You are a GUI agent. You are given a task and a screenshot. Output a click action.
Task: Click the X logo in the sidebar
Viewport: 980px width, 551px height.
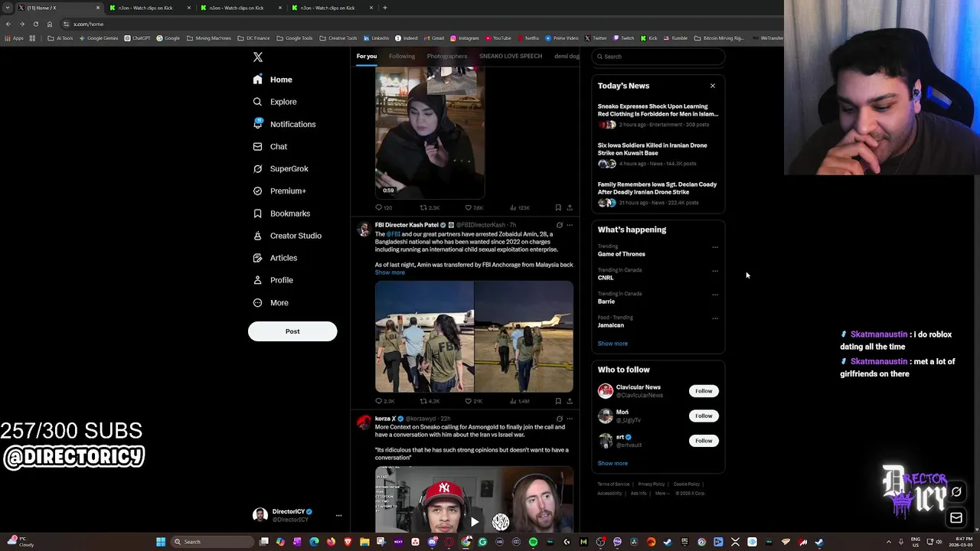point(258,57)
